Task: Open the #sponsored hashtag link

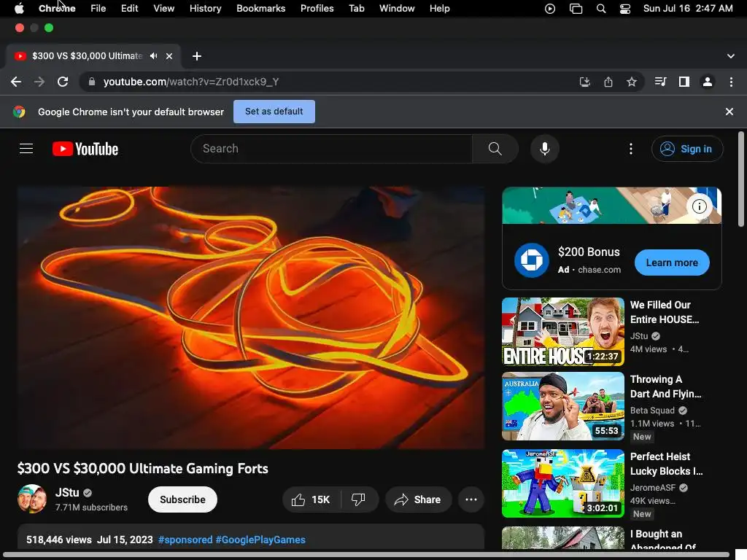Action: [185, 540]
